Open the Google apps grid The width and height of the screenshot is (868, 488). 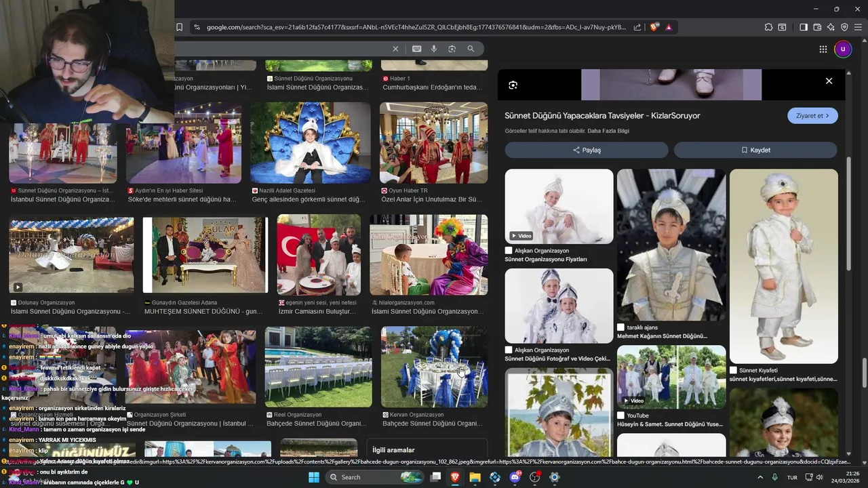pyautogui.click(x=823, y=49)
